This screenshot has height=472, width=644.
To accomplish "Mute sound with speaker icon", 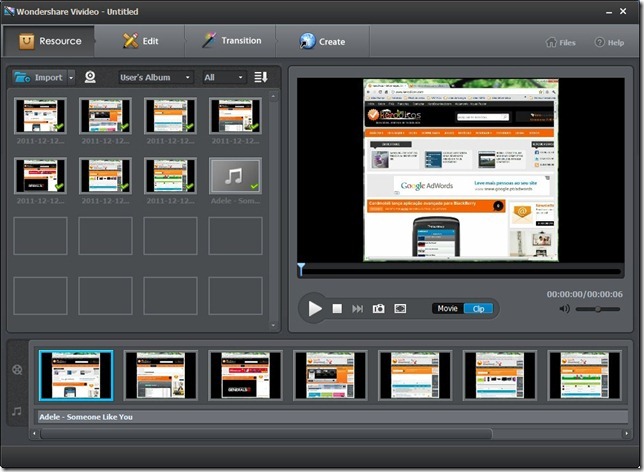I will click(564, 309).
